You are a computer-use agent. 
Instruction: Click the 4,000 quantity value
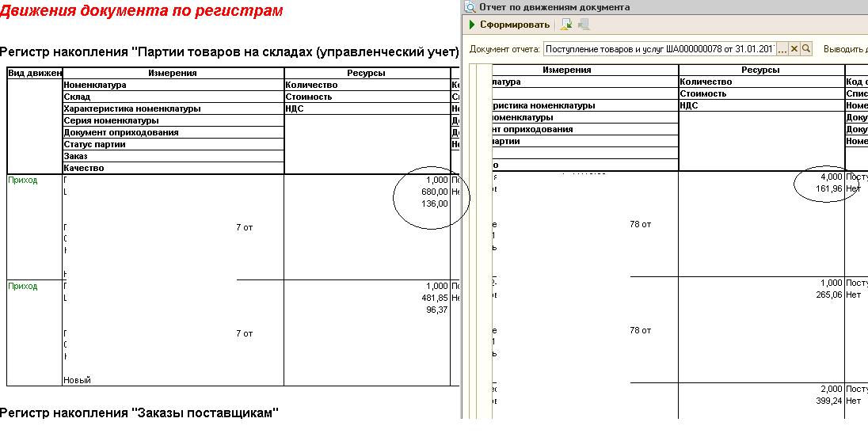tap(832, 177)
